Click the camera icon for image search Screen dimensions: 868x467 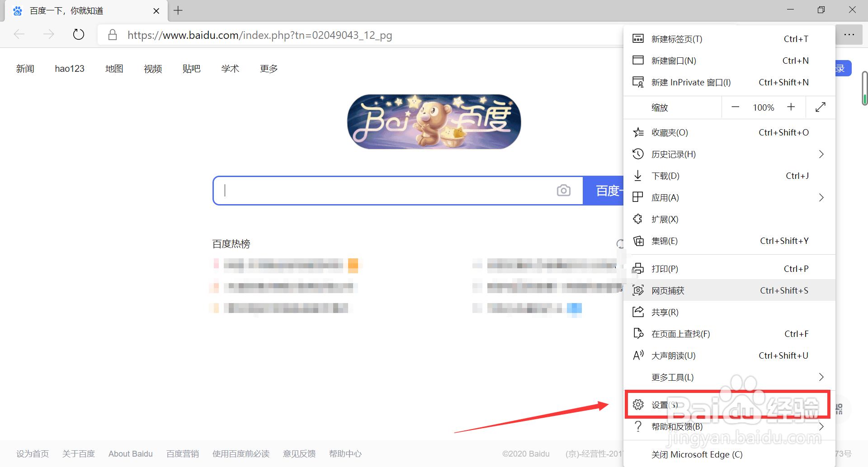pos(563,191)
